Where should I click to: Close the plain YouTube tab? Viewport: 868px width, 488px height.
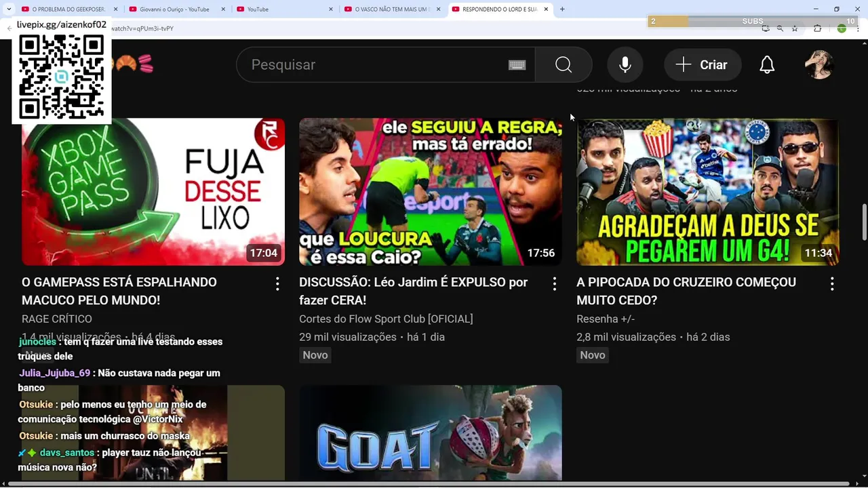pos(331,9)
